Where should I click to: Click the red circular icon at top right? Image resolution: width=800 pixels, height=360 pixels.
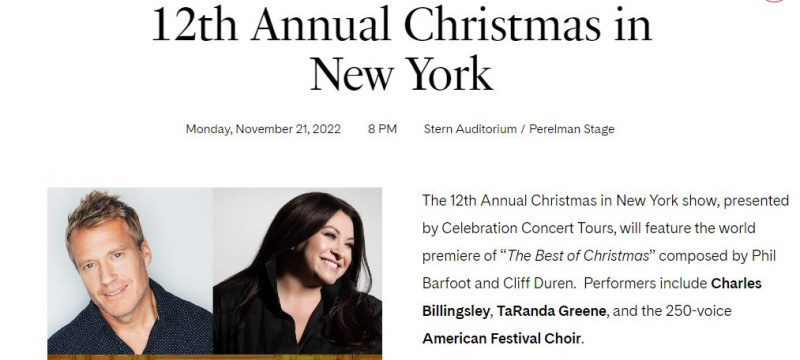point(774,1)
